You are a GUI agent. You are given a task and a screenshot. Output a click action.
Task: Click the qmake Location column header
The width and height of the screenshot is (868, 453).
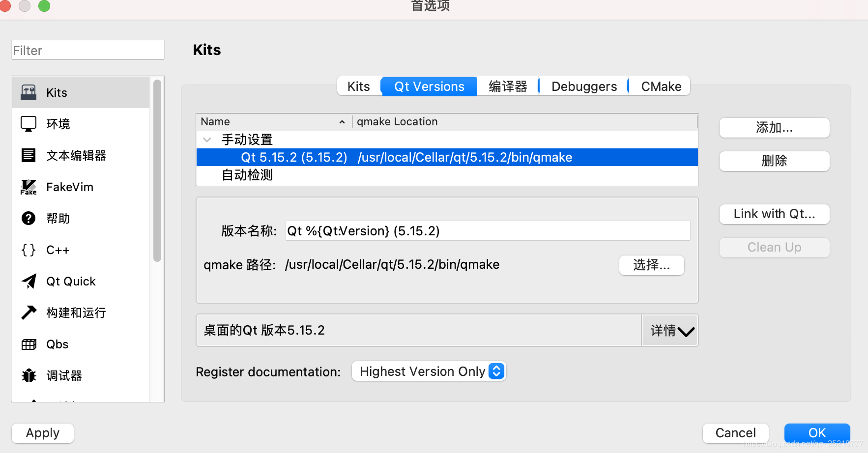[x=525, y=122]
